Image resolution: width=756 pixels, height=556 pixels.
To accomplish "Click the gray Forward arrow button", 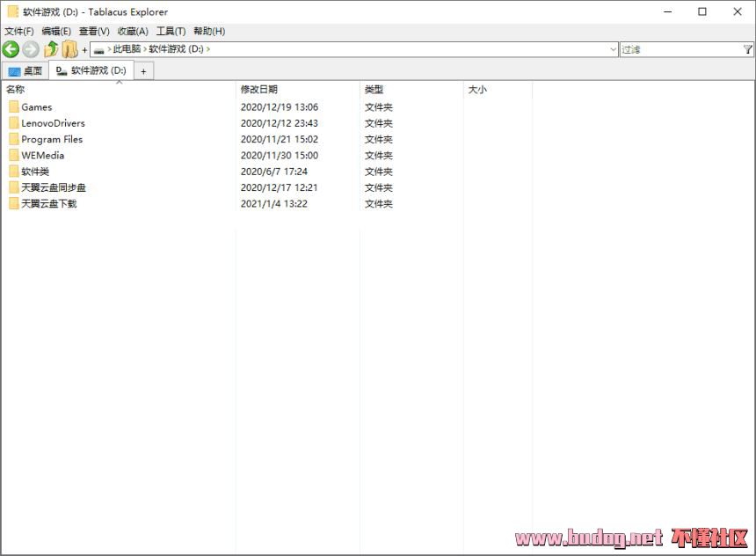I will click(x=31, y=49).
